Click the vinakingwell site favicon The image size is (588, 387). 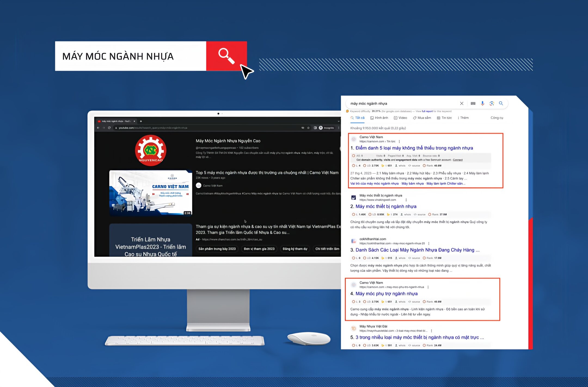(x=354, y=197)
